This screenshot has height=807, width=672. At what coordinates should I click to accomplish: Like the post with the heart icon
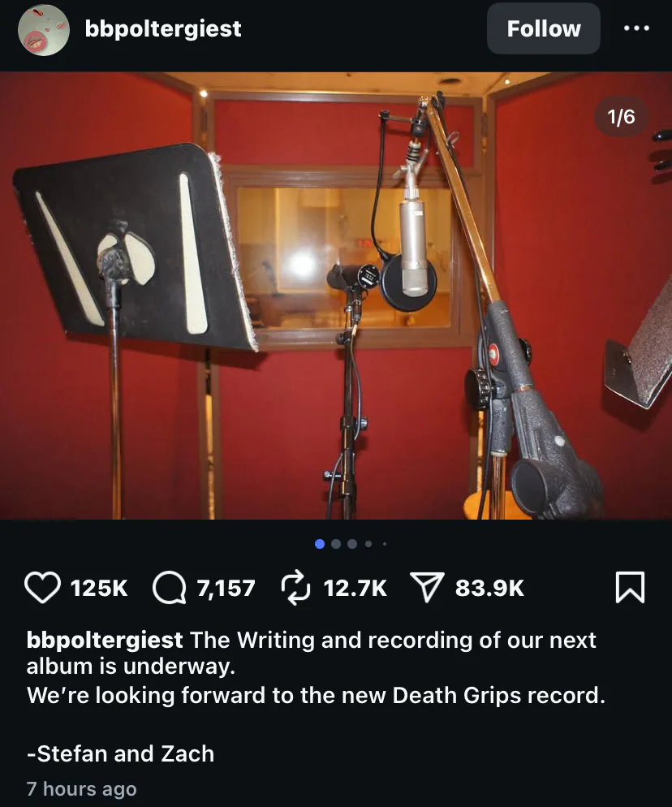43,587
